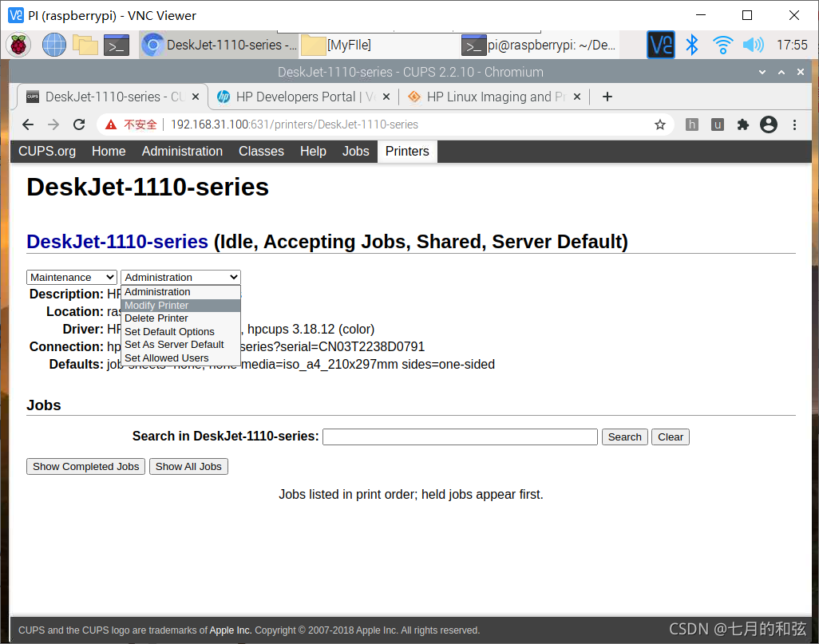Click the not-secure warning icon
The image size is (819, 644).
pos(111,124)
